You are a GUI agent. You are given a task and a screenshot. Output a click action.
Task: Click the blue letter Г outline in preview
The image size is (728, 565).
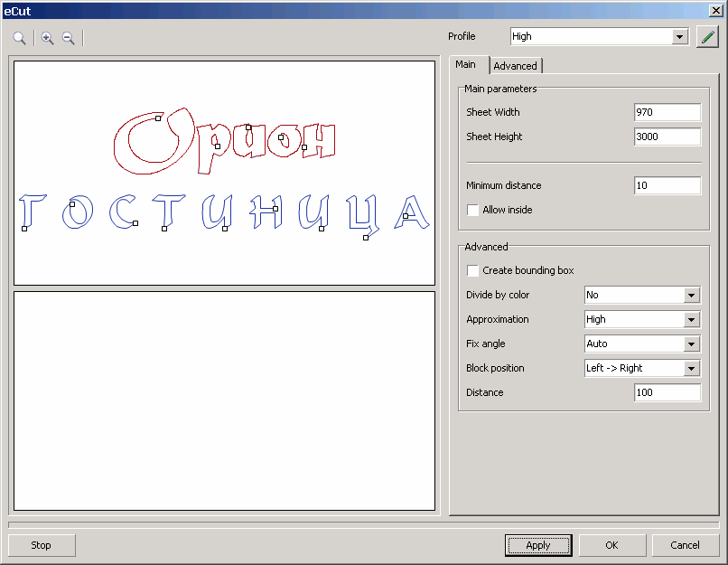[x=33, y=211]
